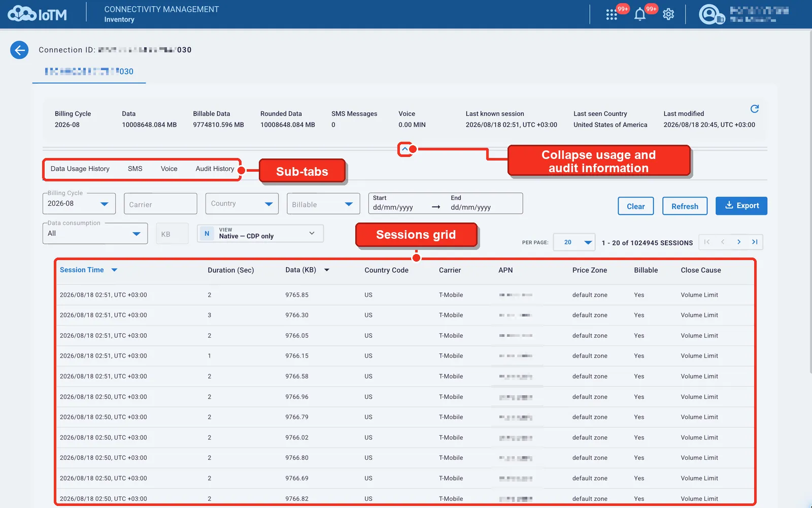
Task: Click the Export button
Action: pyautogui.click(x=741, y=206)
